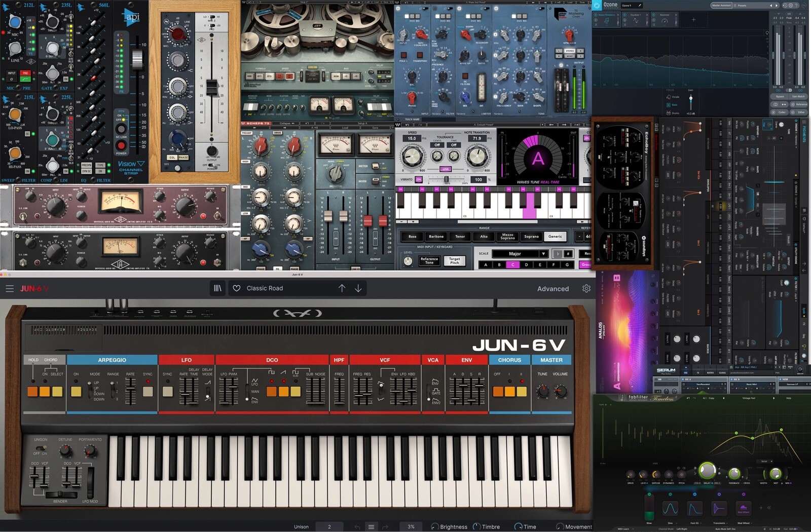Viewport: 811px width, 532px height.
Task: Click the Gain Match button in Ozone
Action: point(798,96)
